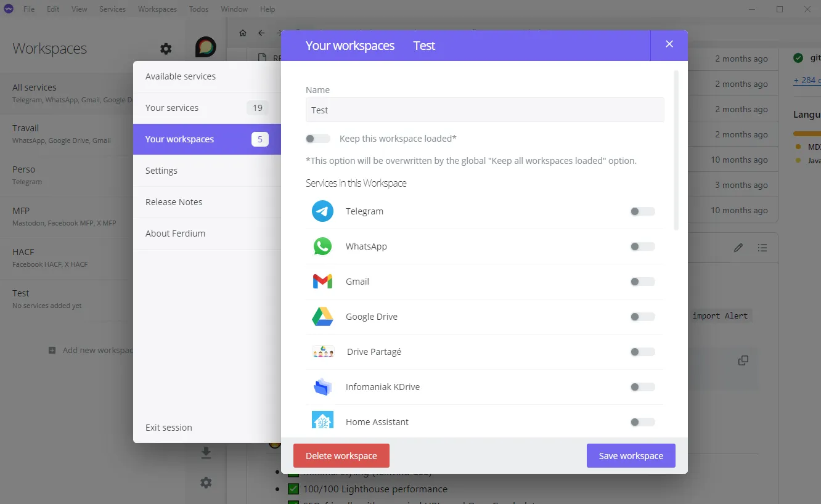Viewport: 821px width, 504px height.
Task: Click Delete workspace button
Action: 341,456
